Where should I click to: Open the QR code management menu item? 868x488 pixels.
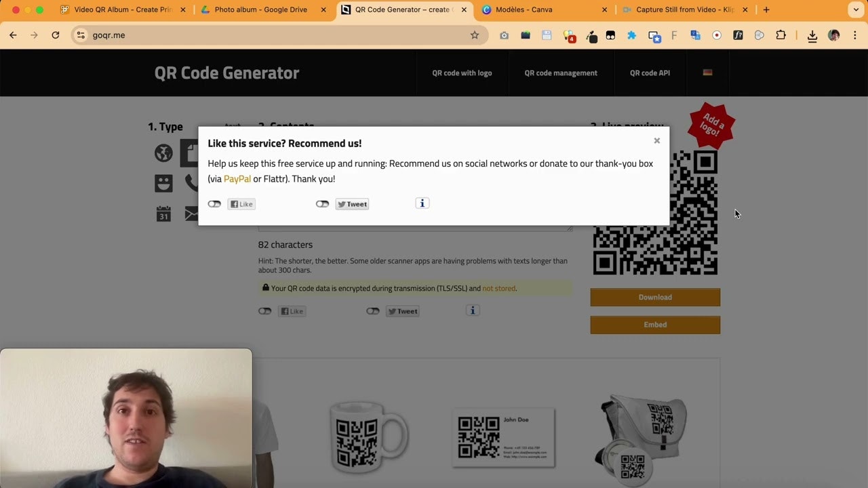coord(561,73)
